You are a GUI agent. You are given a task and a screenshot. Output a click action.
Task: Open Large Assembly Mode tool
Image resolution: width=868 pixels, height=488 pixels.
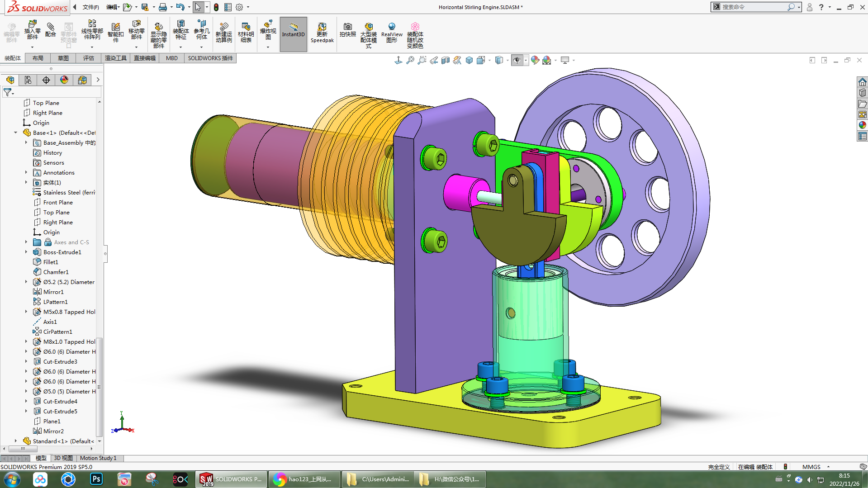369,35
